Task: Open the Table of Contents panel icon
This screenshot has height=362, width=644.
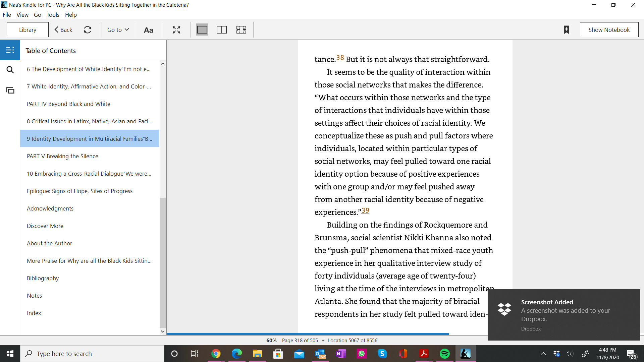Action: pyautogui.click(x=10, y=50)
